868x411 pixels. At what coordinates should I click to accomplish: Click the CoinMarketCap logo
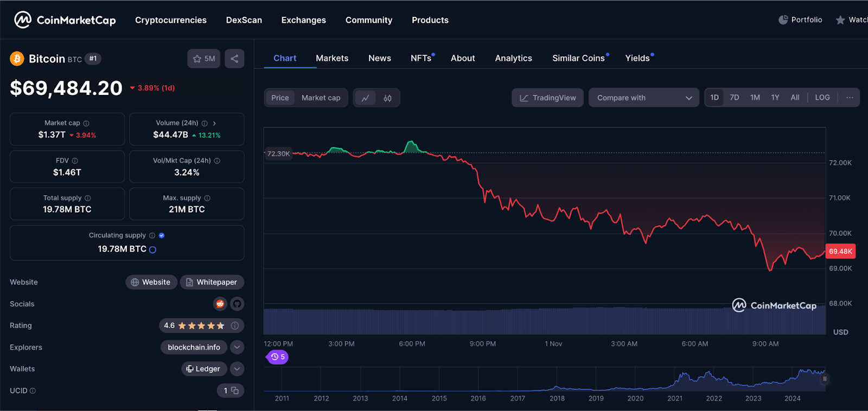tap(65, 20)
